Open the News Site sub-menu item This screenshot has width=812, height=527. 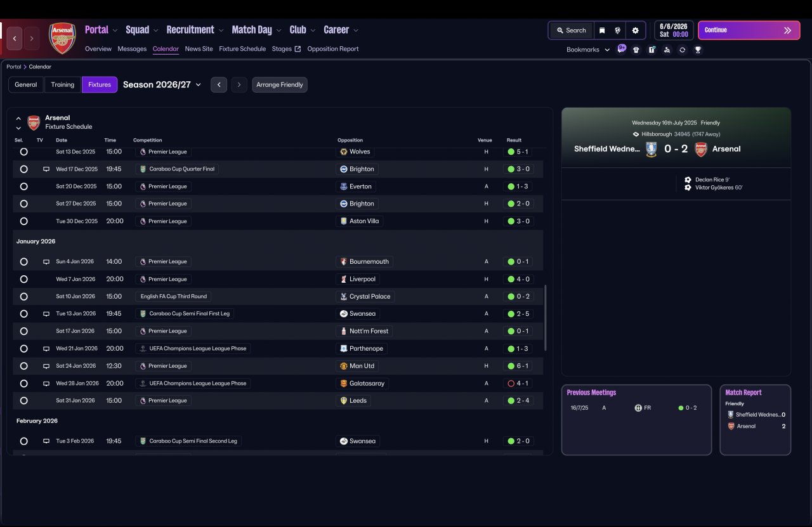point(199,49)
